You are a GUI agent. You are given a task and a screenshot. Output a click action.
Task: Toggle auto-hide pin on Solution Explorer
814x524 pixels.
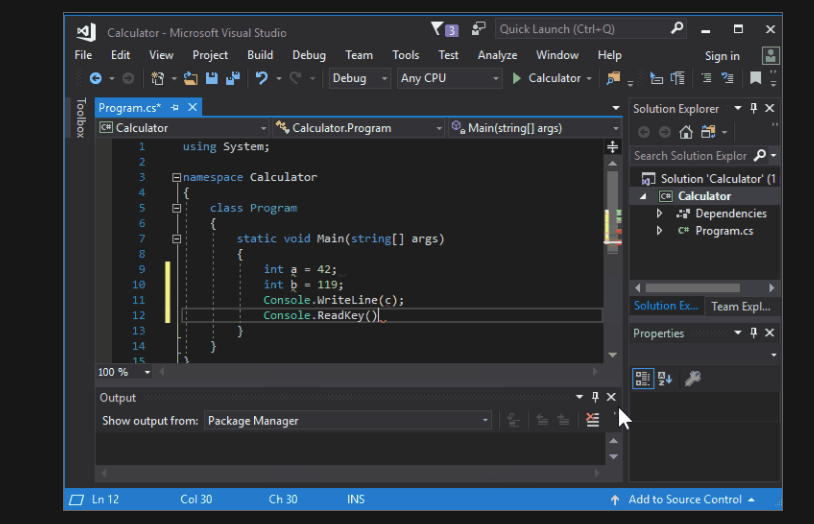[753, 108]
